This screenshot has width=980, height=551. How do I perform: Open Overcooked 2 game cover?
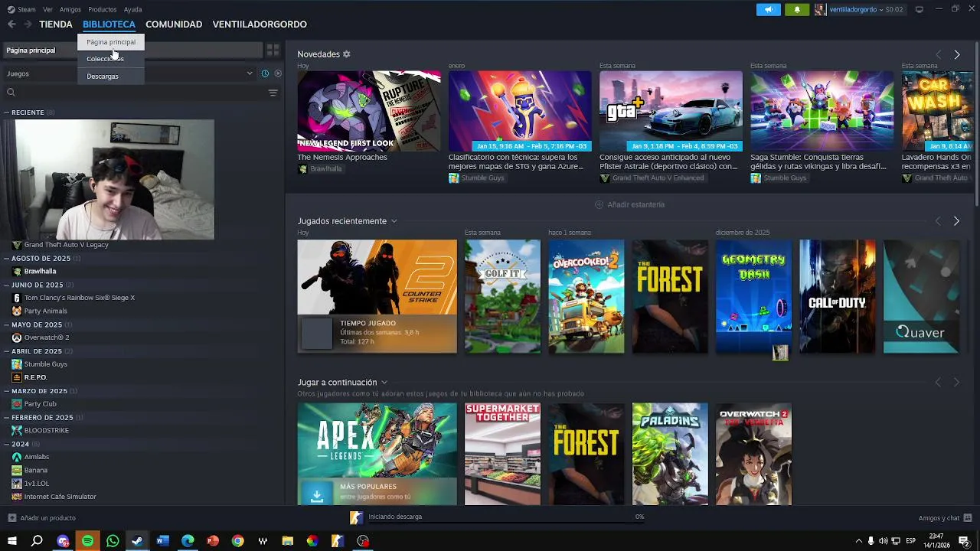point(586,297)
